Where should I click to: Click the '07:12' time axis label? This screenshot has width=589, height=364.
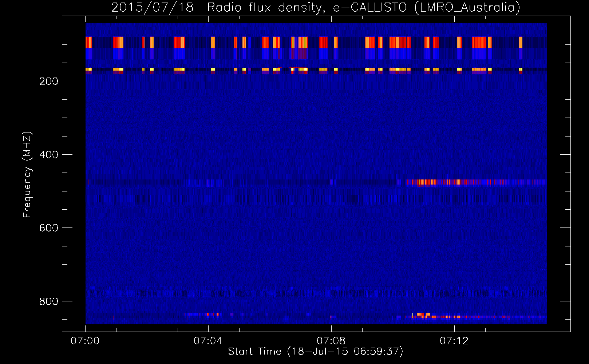454,341
